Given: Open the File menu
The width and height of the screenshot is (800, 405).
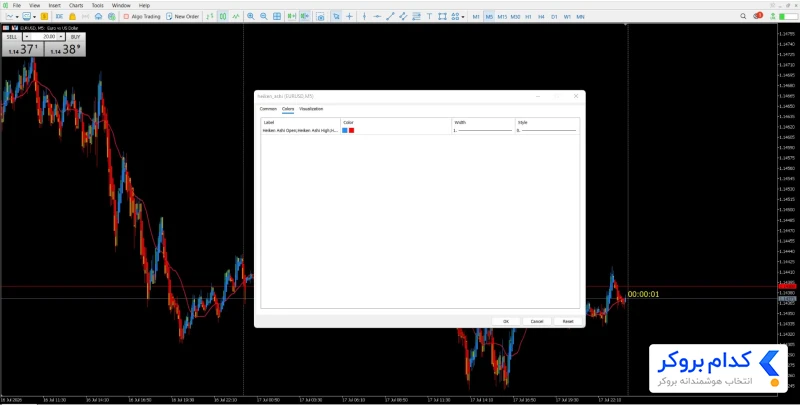Looking at the screenshot, I should 17,5.
